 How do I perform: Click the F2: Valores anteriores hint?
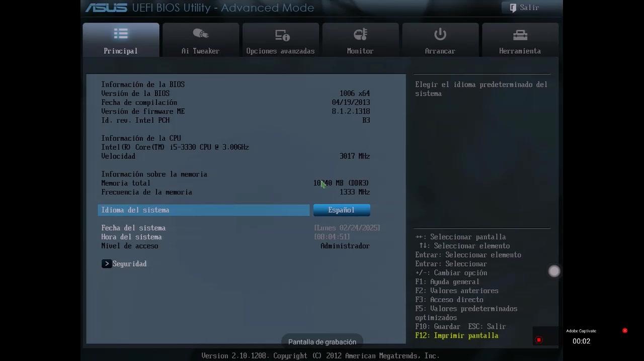[x=457, y=291]
